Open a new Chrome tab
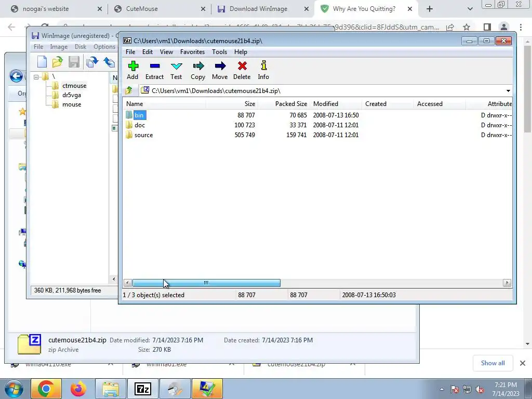Screen dimensions: 532x399 tap(430, 9)
